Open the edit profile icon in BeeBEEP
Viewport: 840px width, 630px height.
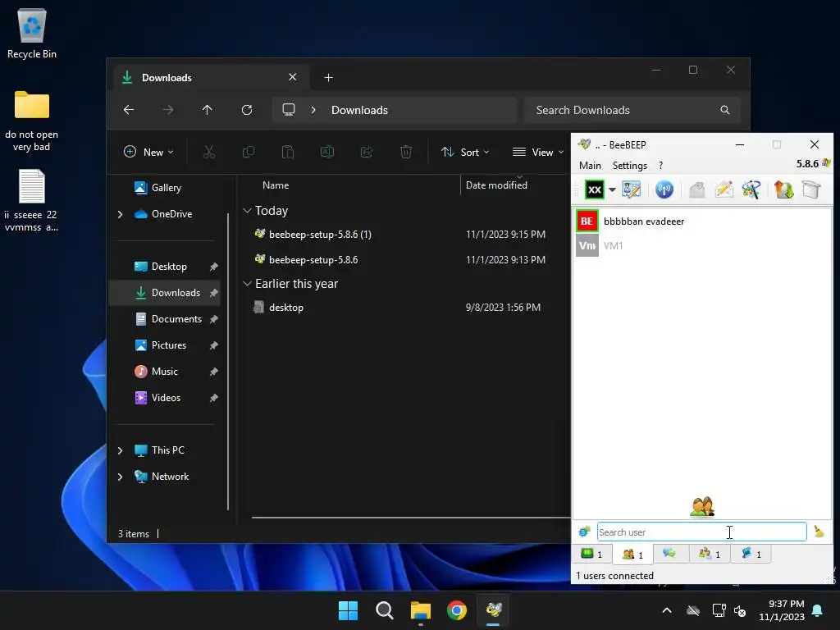632,189
